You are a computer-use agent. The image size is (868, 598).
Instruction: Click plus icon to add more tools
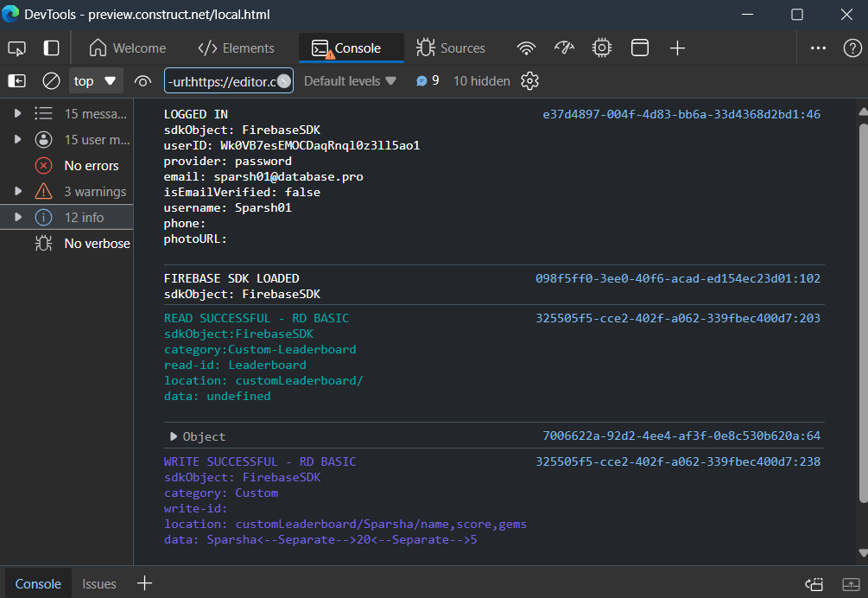[x=678, y=48]
